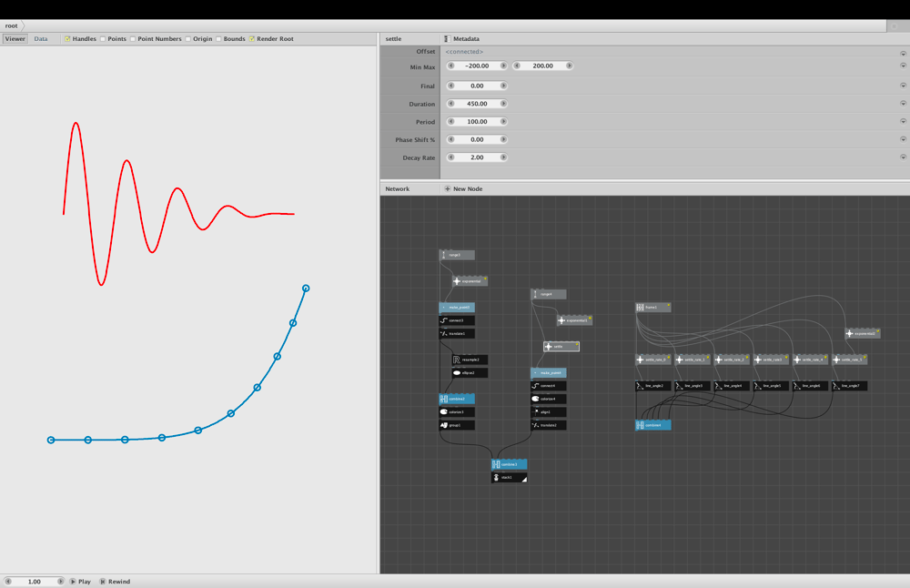Rewind the animation
Image resolution: width=910 pixels, height=588 pixels.
(115, 581)
